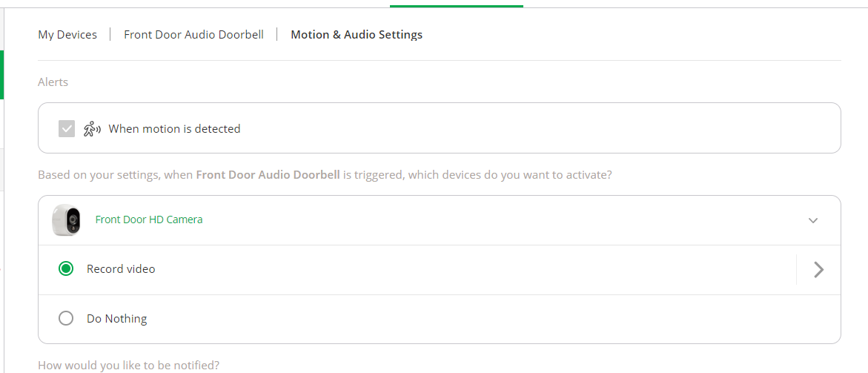Click the Alerts section heading
The image size is (868, 373).
(53, 82)
